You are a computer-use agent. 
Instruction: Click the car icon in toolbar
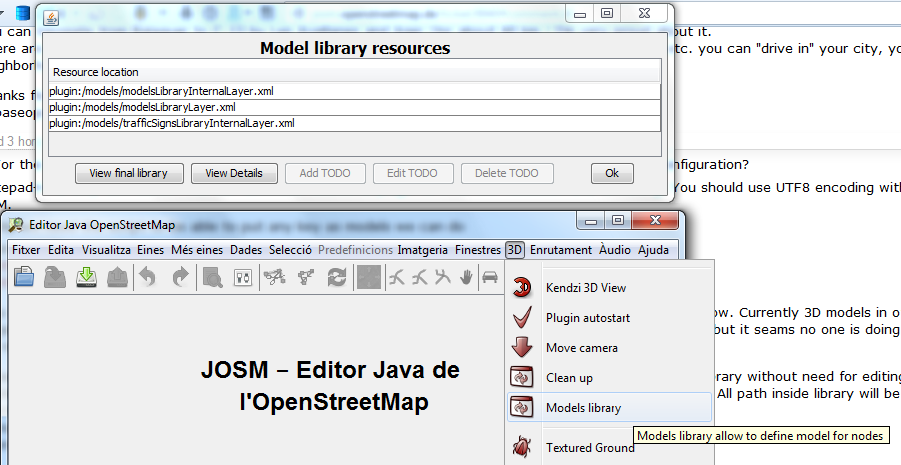coord(490,279)
